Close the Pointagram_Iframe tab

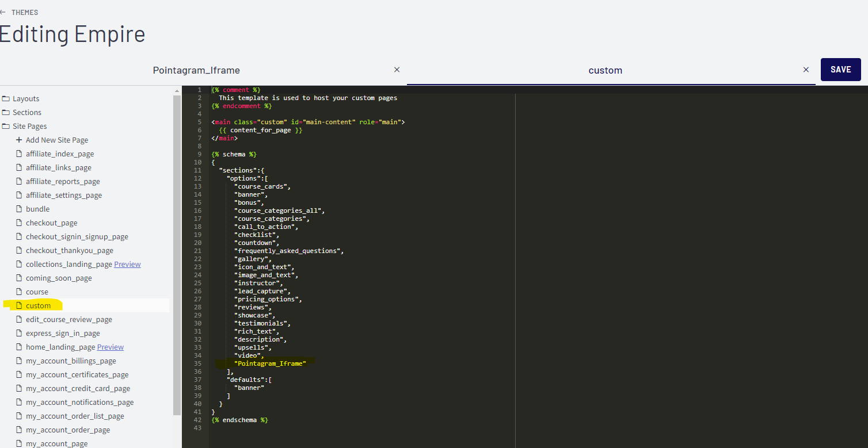pos(397,70)
